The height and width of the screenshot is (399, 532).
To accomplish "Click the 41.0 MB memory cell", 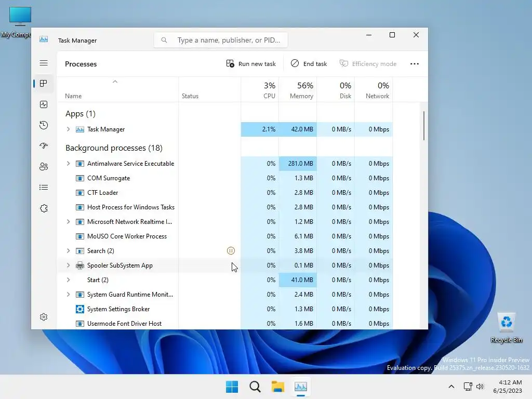I will pos(298,280).
